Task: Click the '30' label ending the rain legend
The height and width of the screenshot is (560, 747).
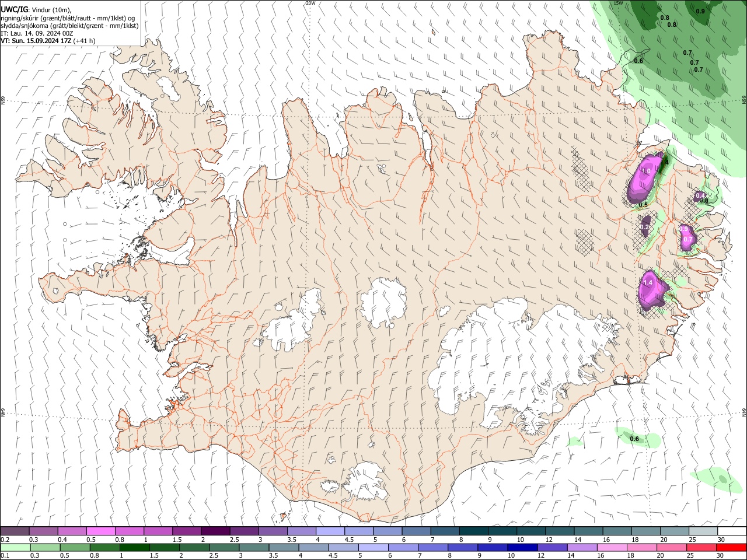Action: pos(721,555)
